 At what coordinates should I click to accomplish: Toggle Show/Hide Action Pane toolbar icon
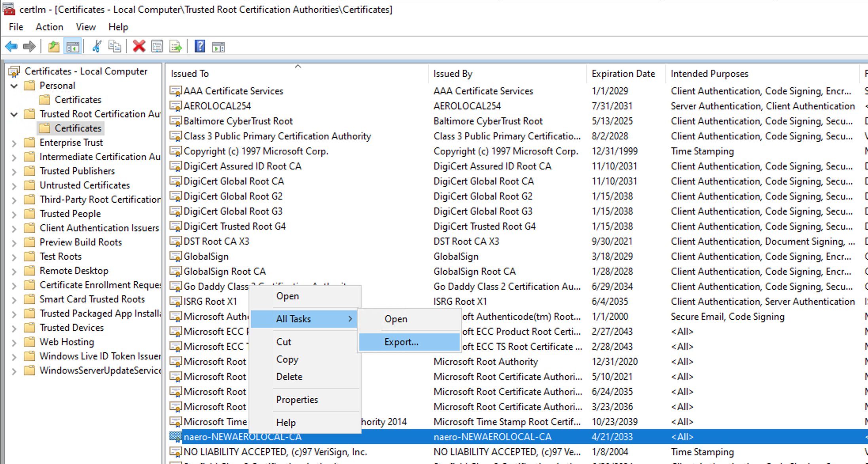coord(218,47)
